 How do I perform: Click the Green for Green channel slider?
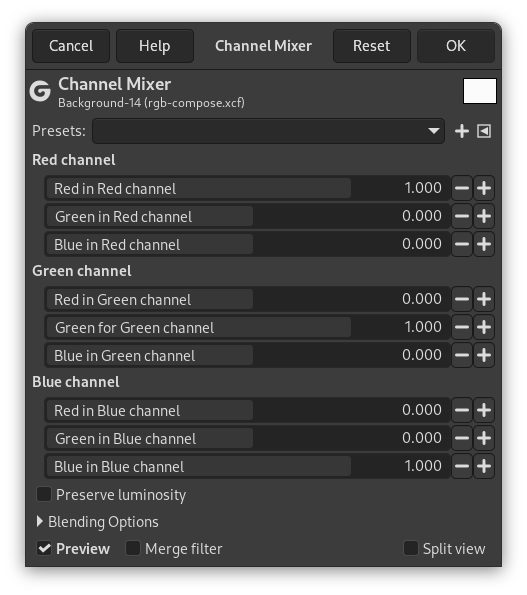tap(247, 327)
